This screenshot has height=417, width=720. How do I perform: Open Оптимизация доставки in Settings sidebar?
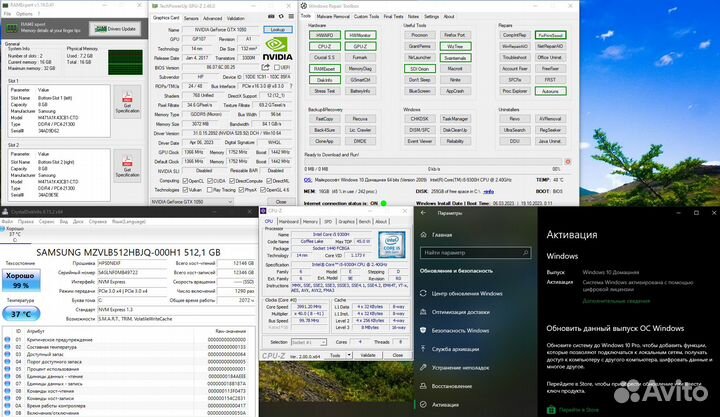(461, 312)
